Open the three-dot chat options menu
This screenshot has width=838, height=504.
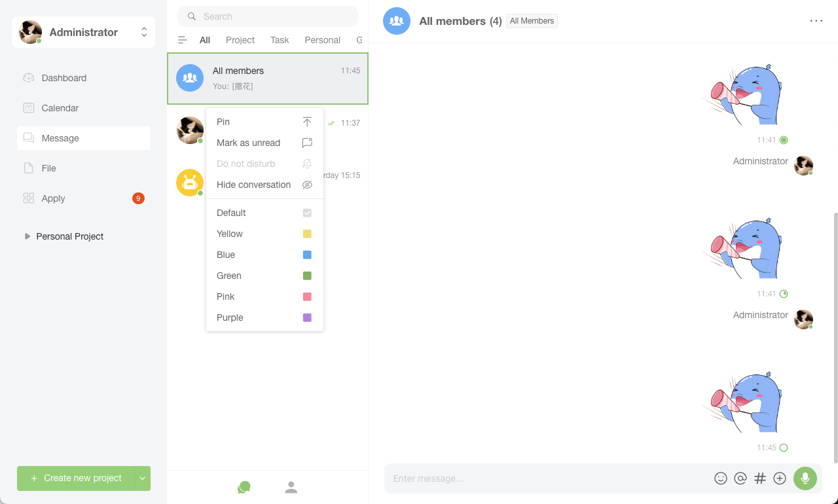(816, 21)
